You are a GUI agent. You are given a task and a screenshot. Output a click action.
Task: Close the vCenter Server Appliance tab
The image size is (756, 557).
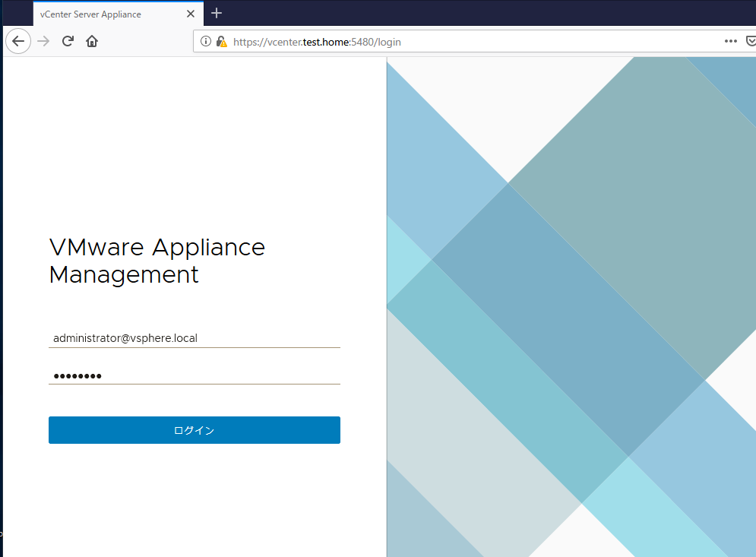[x=191, y=14]
